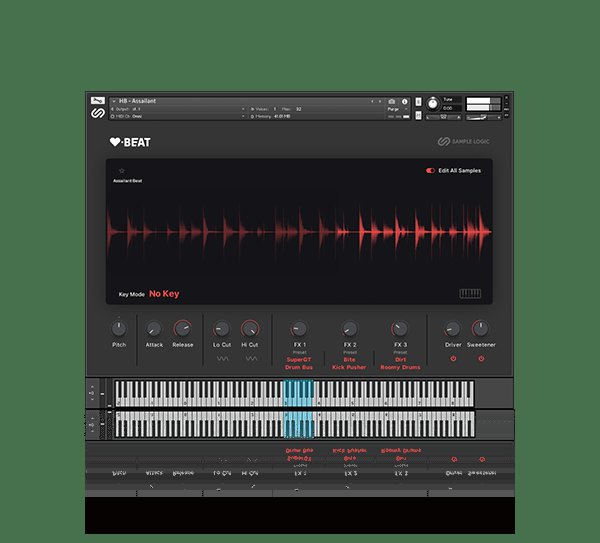Click the Sample Logic icon under the wrench
The image size is (600, 543).
tap(98, 113)
